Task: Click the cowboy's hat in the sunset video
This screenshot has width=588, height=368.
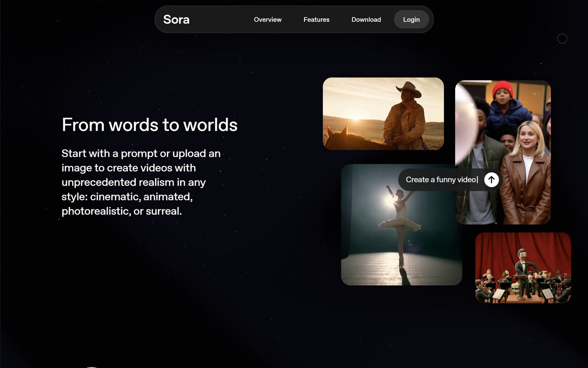Action: click(x=408, y=88)
